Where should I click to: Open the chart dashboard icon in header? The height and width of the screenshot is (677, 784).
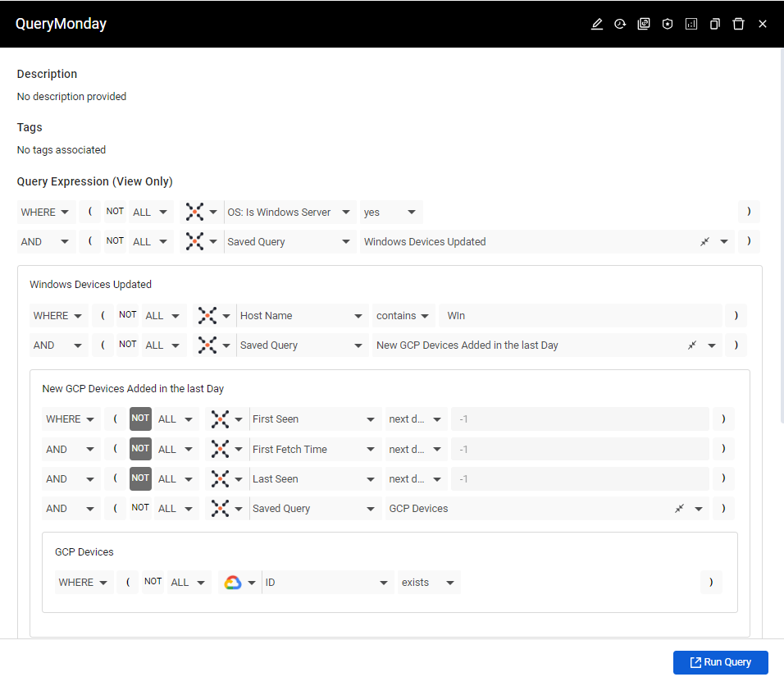pos(691,24)
